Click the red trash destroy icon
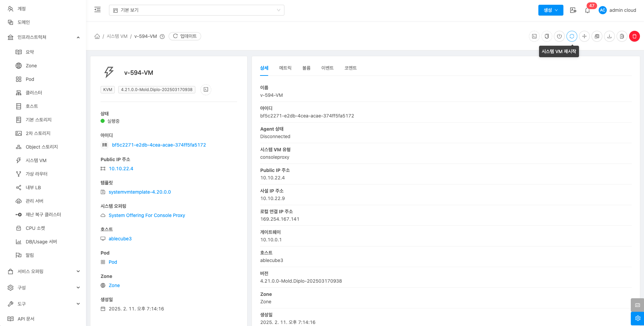 pos(634,36)
